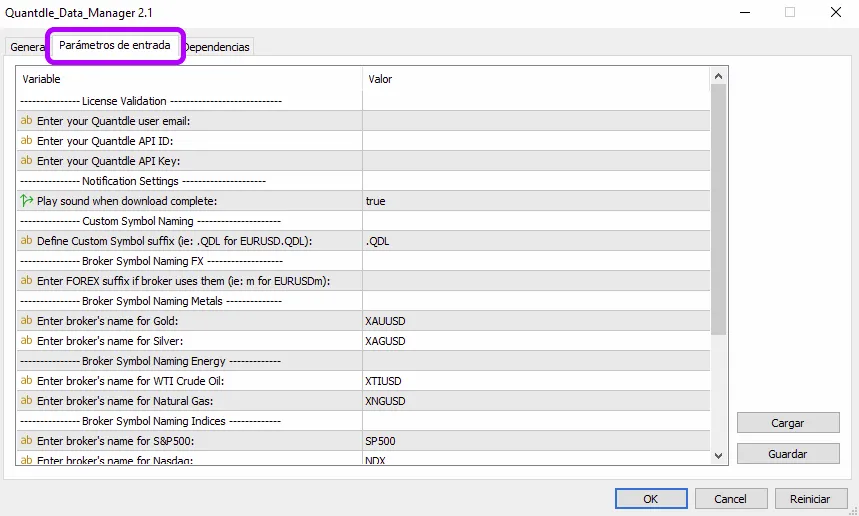This screenshot has width=859, height=516.
Task: Close the Quantdle_Data_Manager window
Action: click(x=836, y=12)
